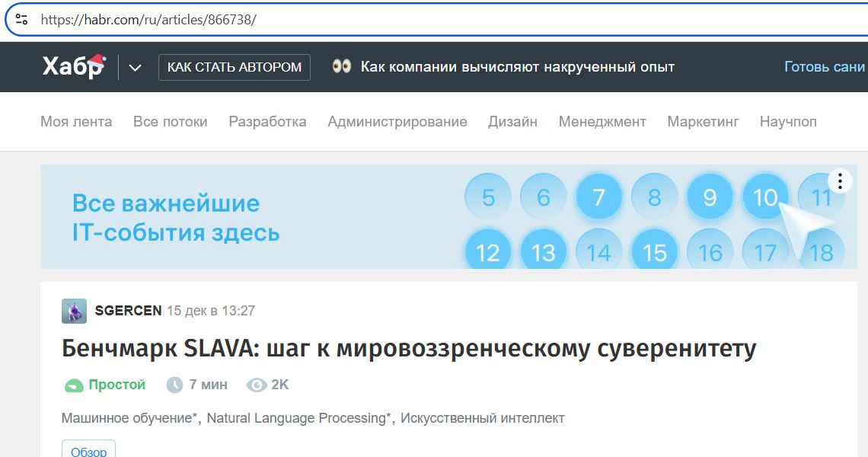
Task: Expand the dropdown chevron next to Хабр logo
Action: (x=135, y=68)
